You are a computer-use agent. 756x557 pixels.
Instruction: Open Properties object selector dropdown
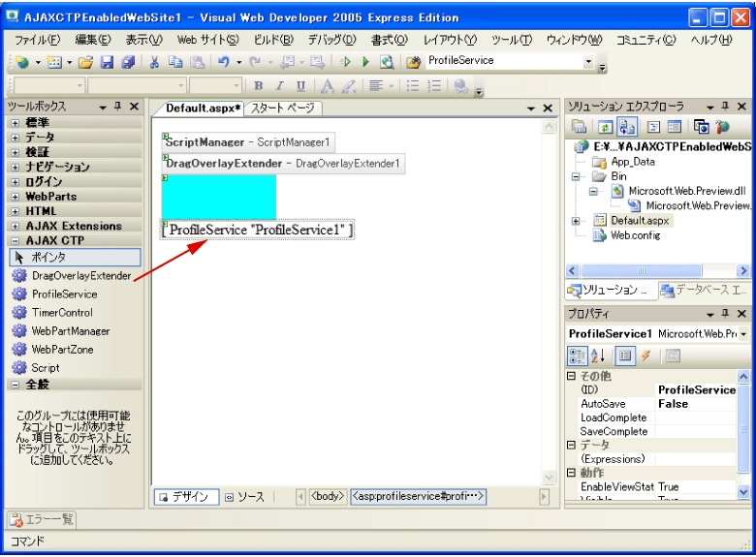[x=743, y=334]
